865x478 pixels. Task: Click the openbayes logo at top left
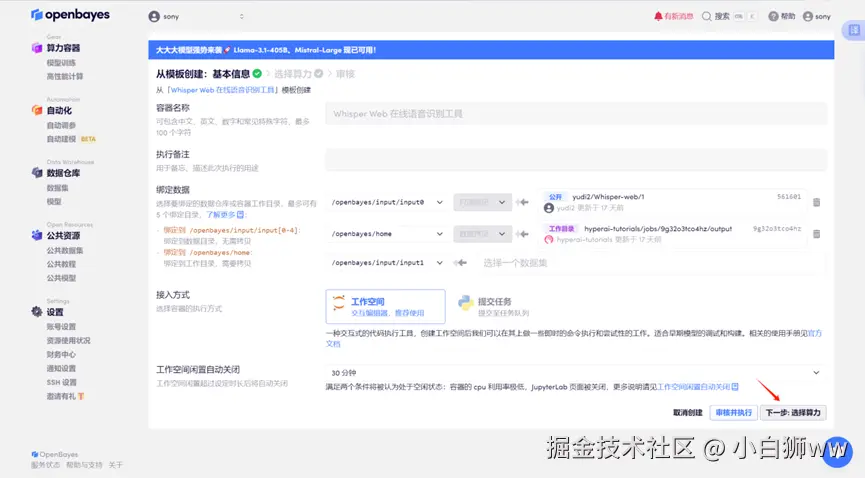pyautogui.click(x=70, y=15)
